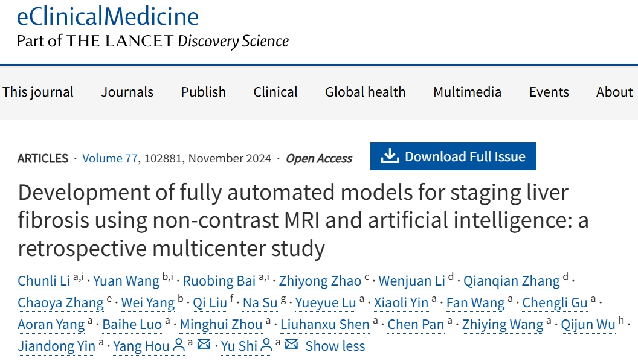638x364 pixels.
Task: Open author Jiandong Yin's details
Action: tap(57, 346)
